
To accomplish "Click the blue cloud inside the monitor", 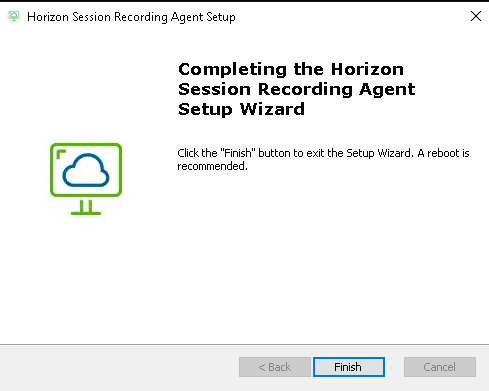I will click(86, 170).
